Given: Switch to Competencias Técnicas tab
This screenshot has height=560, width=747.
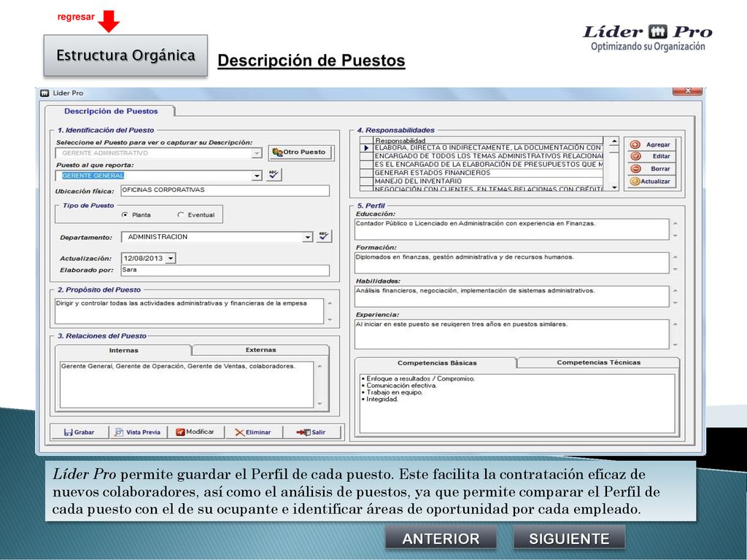Looking at the screenshot, I should coord(598,362).
